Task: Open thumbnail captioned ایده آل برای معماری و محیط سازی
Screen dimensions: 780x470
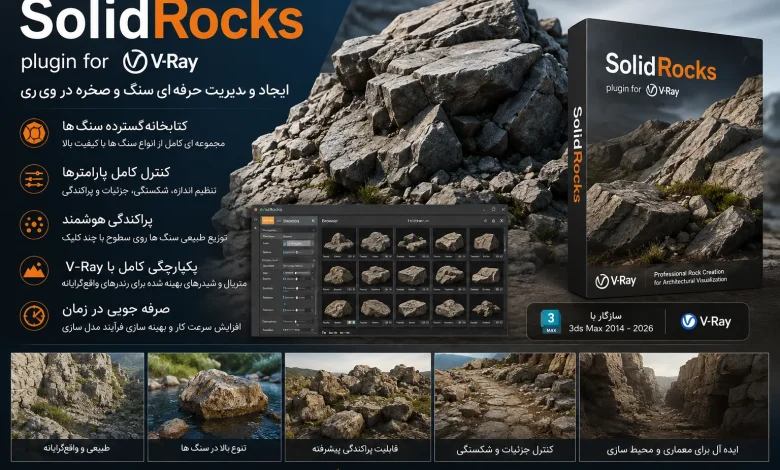Action: pyautogui.click(x=674, y=407)
